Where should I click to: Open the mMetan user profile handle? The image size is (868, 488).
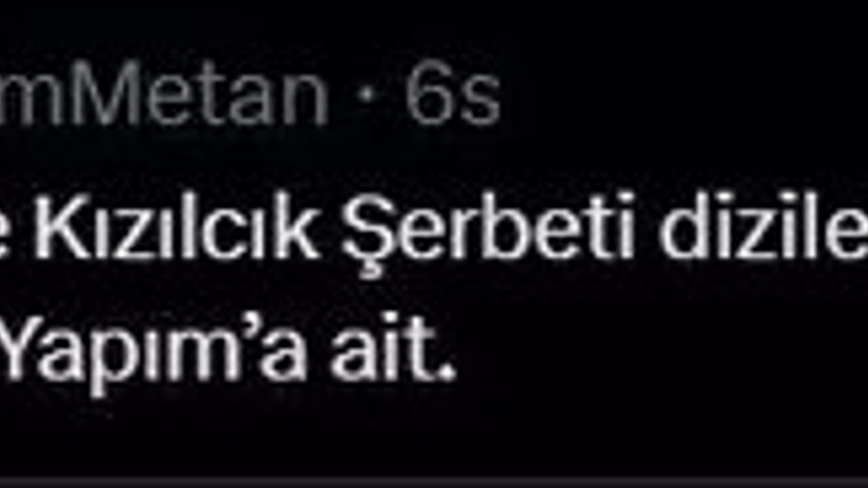coord(164,96)
